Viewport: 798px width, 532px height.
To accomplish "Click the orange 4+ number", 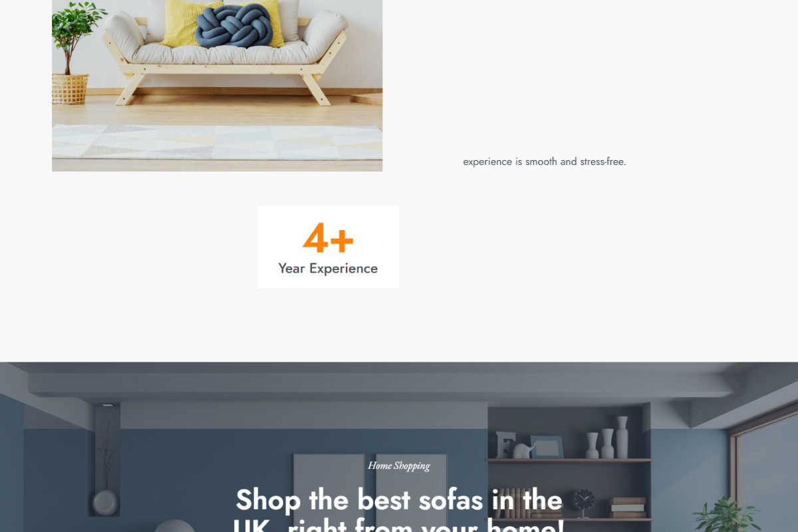I will pos(328,238).
